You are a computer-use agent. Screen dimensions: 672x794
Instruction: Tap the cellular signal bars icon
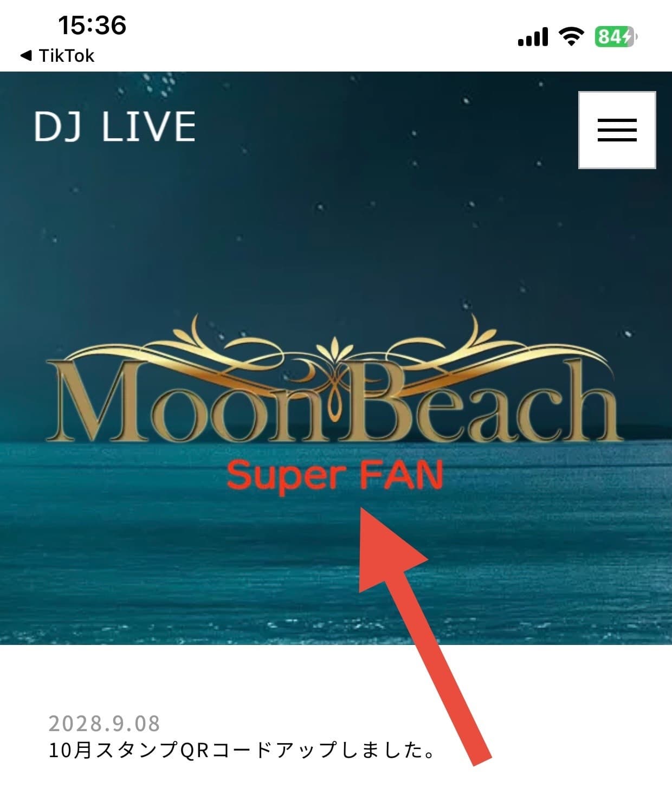(x=533, y=37)
